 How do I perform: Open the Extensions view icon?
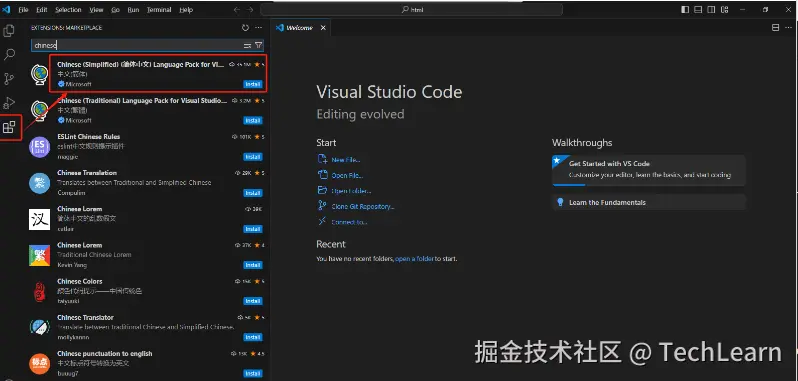[9, 127]
